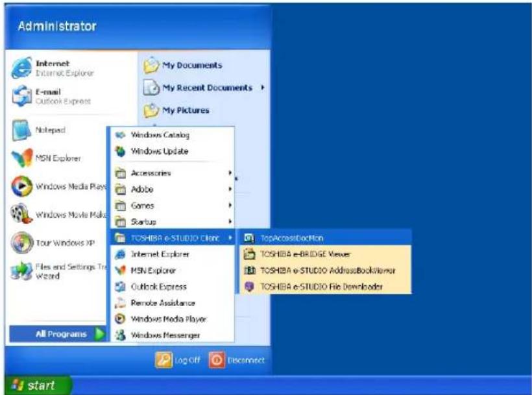Click the Outlook Express icon in All Programs list

tap(120, 287)
